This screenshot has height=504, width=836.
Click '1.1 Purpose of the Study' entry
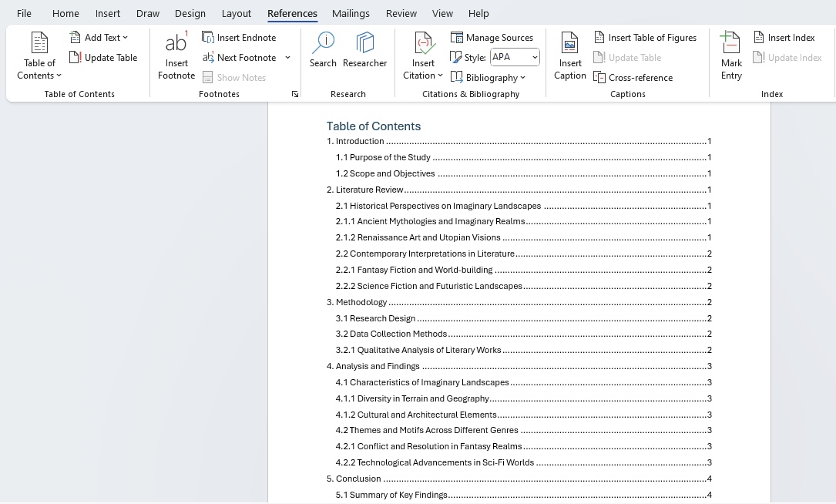pos(524,157)
